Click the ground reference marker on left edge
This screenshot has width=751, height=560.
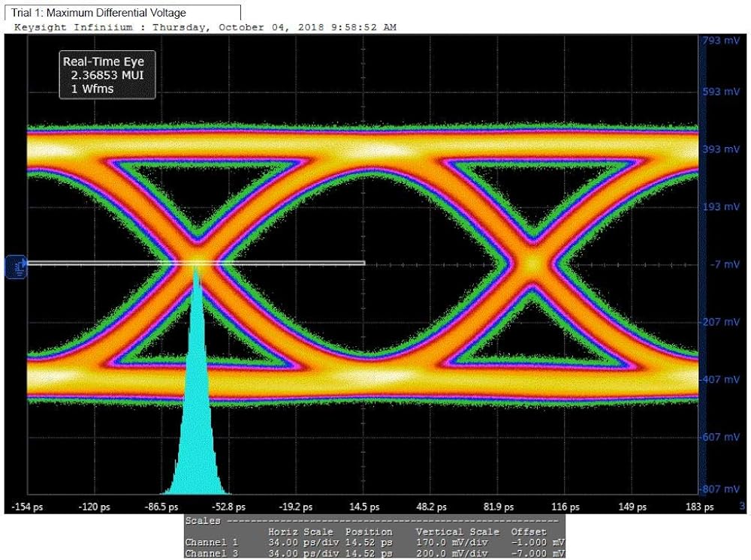(17, 266)
